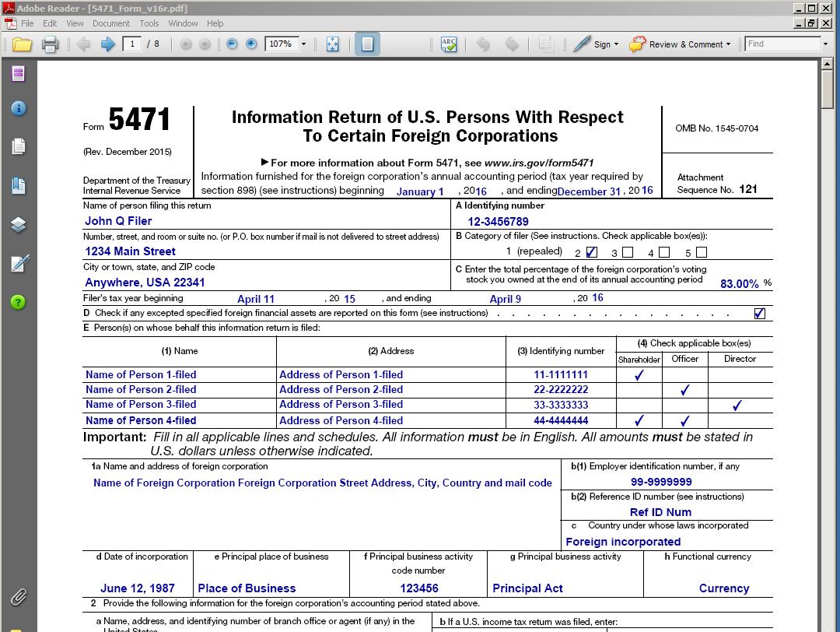The width and height of the screenshot is (840, 632).
Task: Print the document using the printer icon
Action: [x=50, y=44]
